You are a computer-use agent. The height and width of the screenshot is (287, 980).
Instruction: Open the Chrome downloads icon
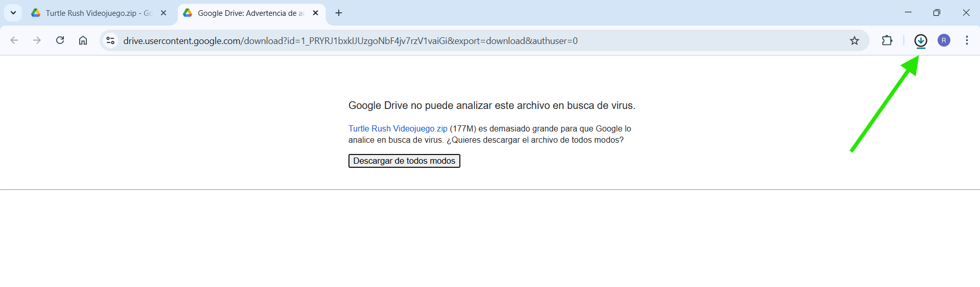[x=920, y=40]
